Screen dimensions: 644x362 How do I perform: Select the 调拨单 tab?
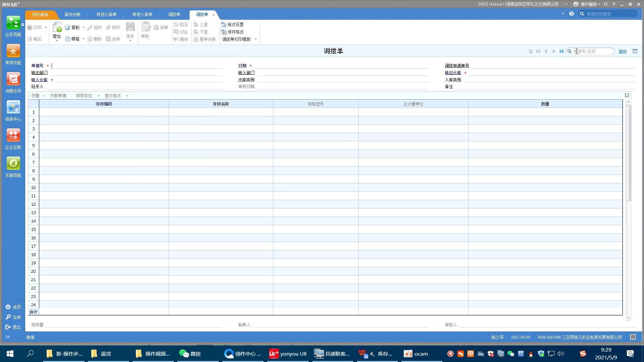point(202,14)
